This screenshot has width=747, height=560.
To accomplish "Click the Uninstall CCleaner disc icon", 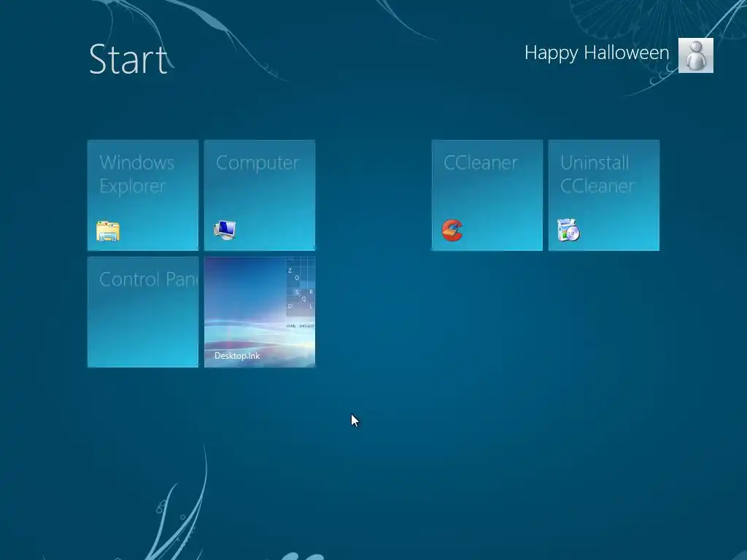I will [x=568, y=230].
